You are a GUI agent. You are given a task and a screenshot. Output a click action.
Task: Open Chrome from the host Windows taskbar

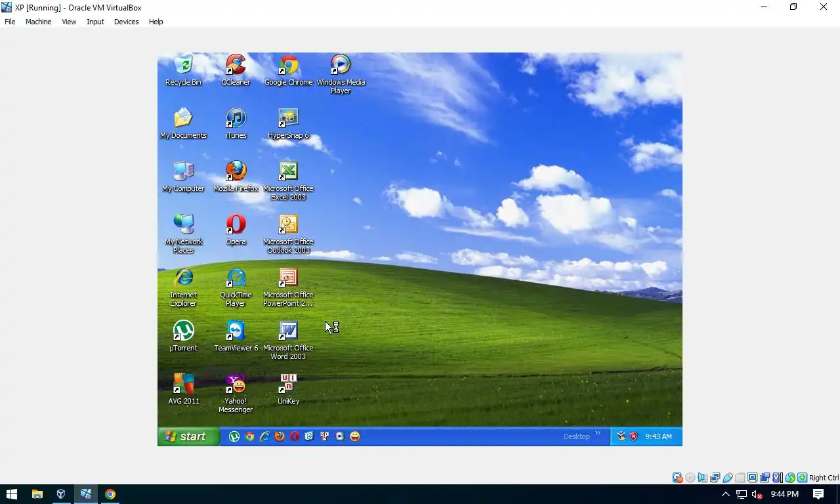[x=110, y=494]
